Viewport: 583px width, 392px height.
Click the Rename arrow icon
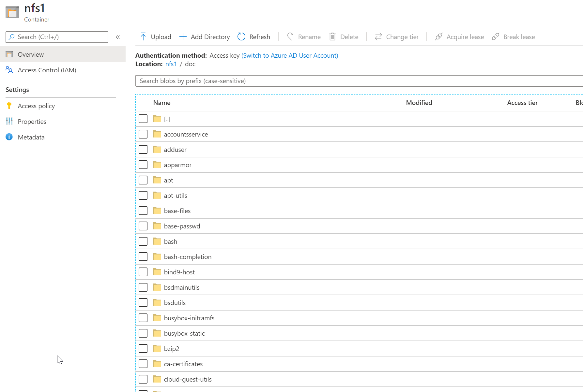(x=290, y=37)
